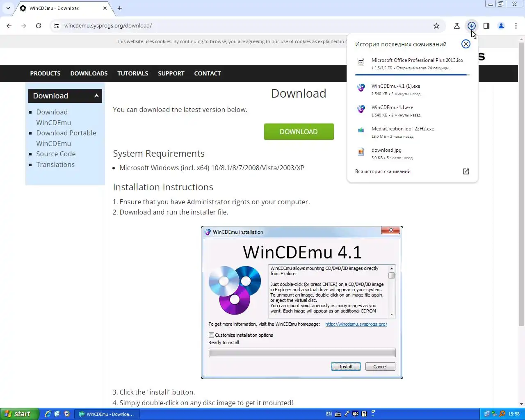525x420 pixels.
Task: Open Download WinCDEmu sidebar link
Action: [x=53, y=117]
